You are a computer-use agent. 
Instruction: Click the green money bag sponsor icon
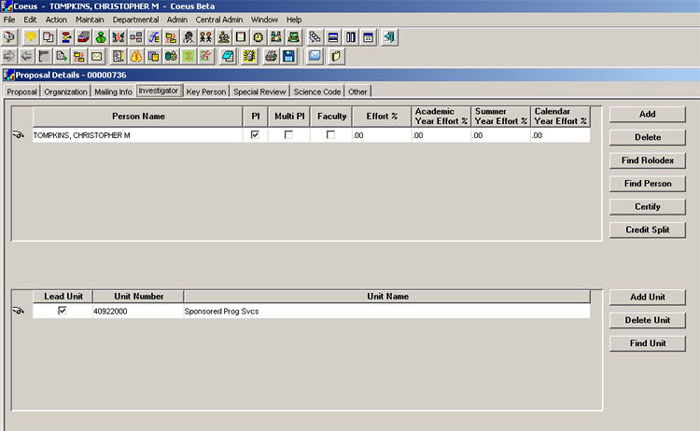(101, 37)
